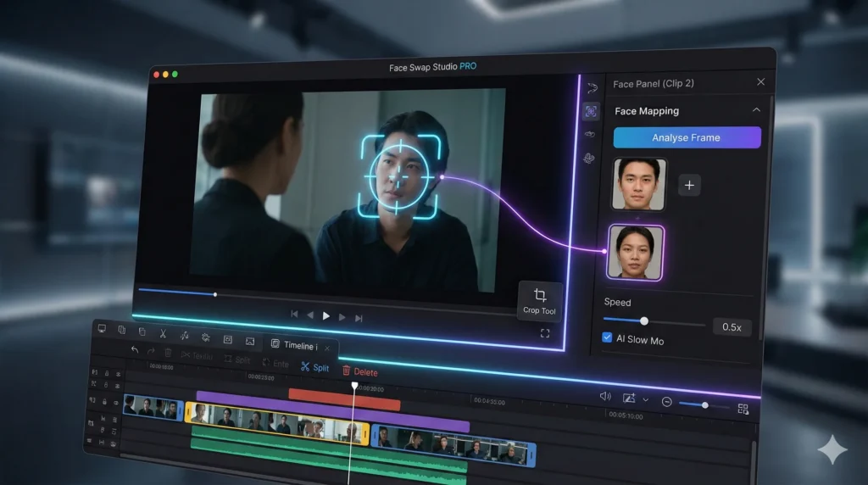868x485 pixels.
Task: Click the undo arrow icon
Action: [135, 349]
